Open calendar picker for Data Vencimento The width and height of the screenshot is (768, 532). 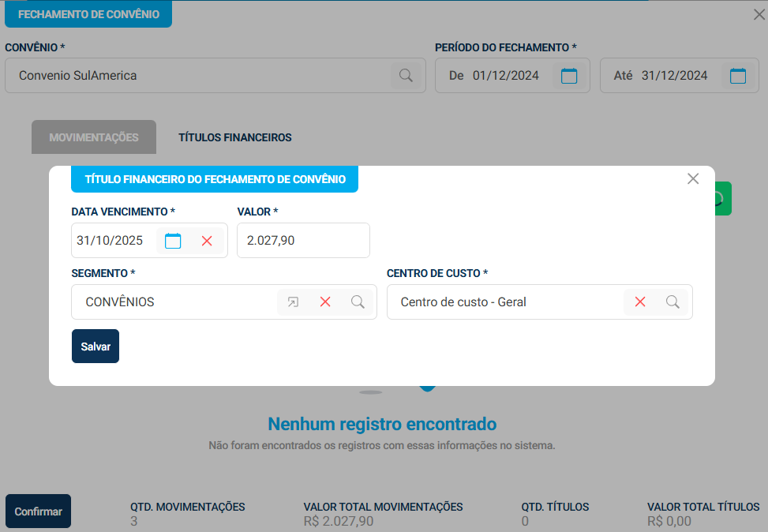[x=173, y=241]
